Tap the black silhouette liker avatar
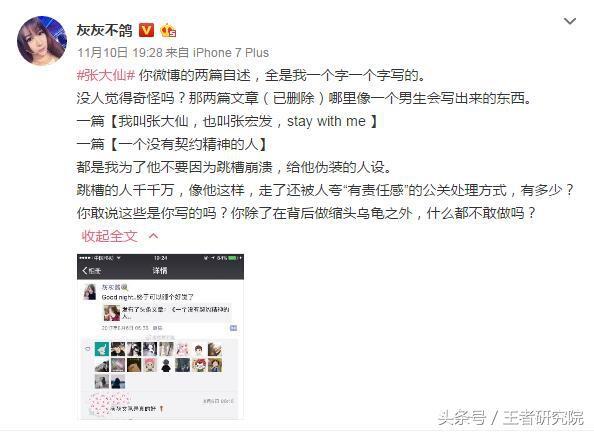Viewport: 594px width, 432px height. (x=166, y=366)
